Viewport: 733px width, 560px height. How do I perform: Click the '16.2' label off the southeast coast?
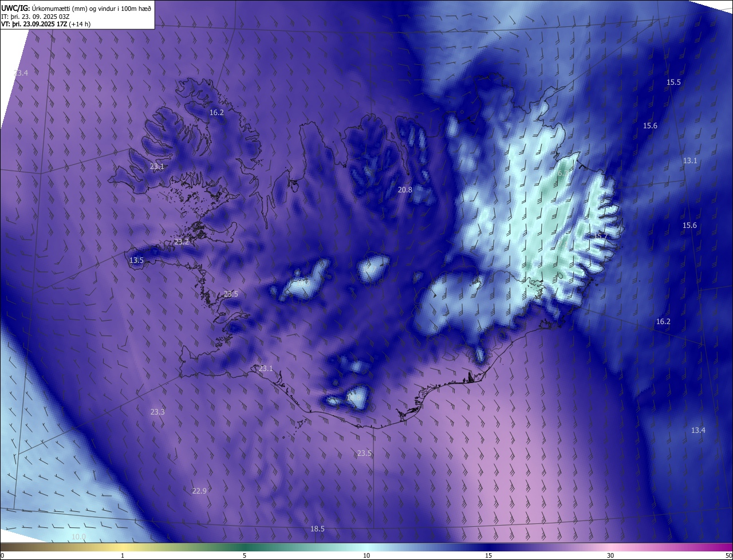[x=663, y=321]
